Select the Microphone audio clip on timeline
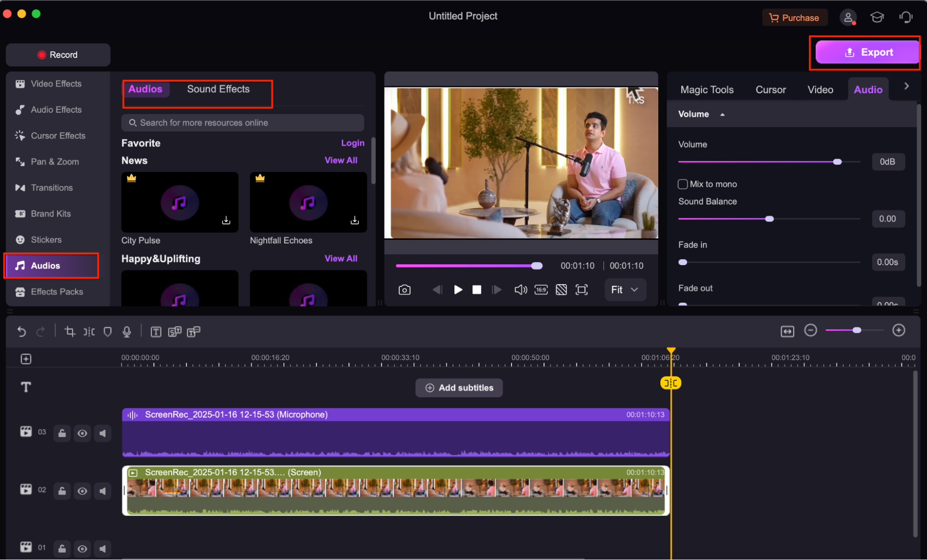This screenshot has width=927, height=560. point(396,433)
